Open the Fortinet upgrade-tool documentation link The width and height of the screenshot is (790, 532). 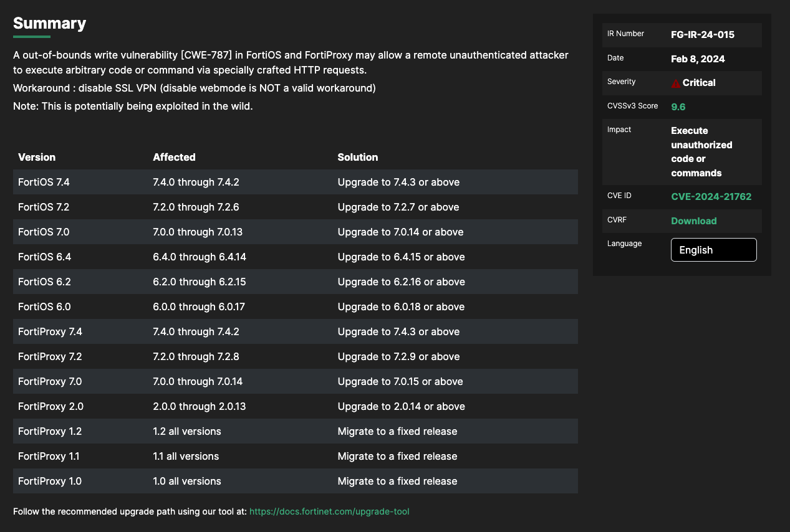(x=329, y=511)
